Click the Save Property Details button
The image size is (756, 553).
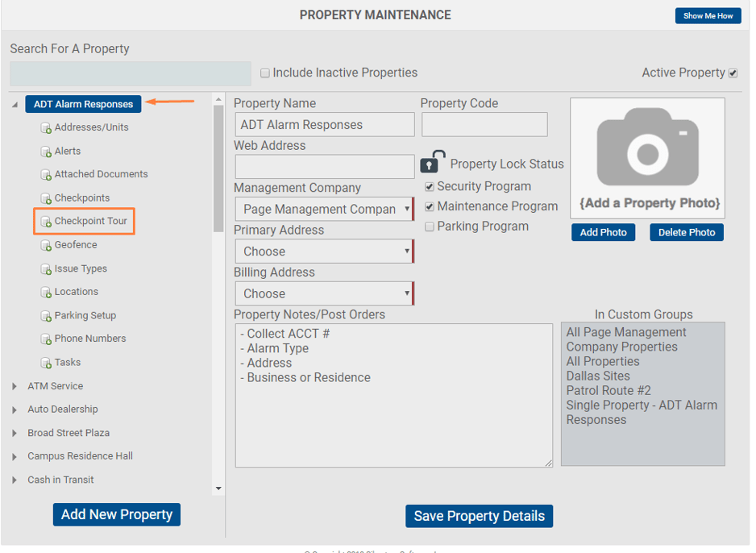[479, 516]
